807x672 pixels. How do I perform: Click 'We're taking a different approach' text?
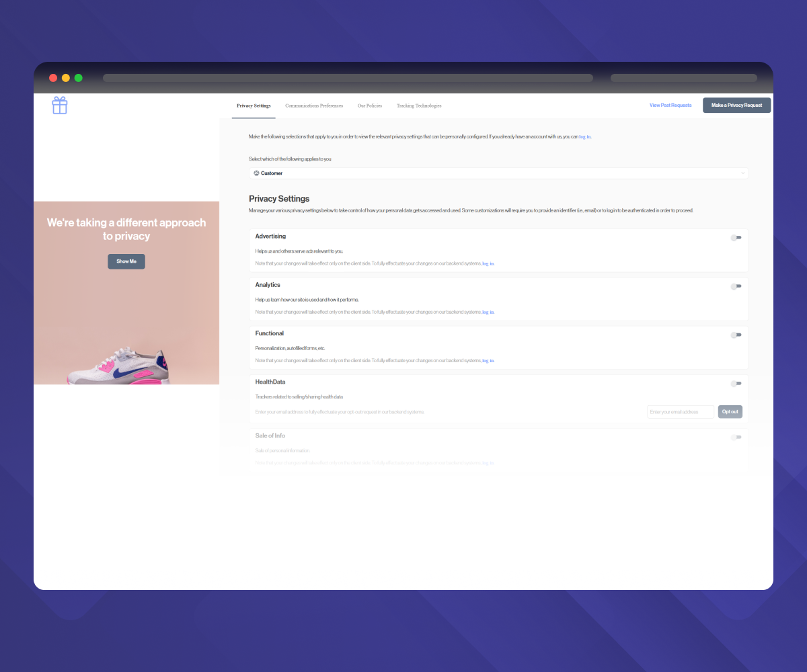coord(126,229)
